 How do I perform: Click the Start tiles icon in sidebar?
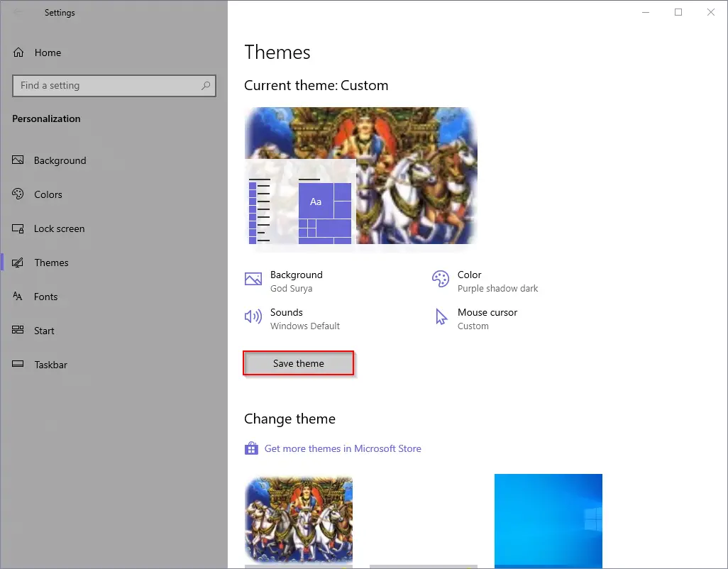[x=18, y=330]
